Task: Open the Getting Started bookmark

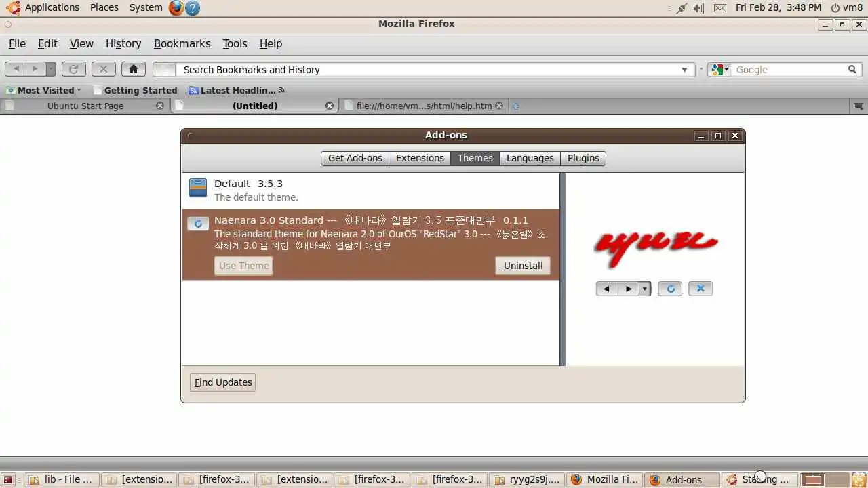Action: point(136,90)
